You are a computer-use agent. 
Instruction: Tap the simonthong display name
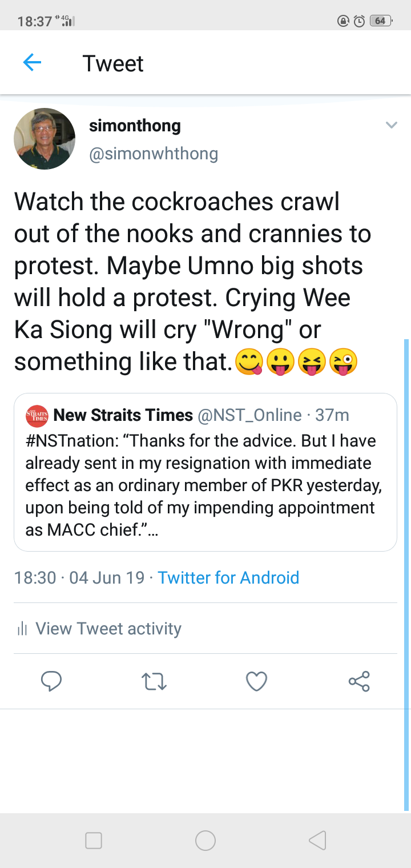coord(135,126)
